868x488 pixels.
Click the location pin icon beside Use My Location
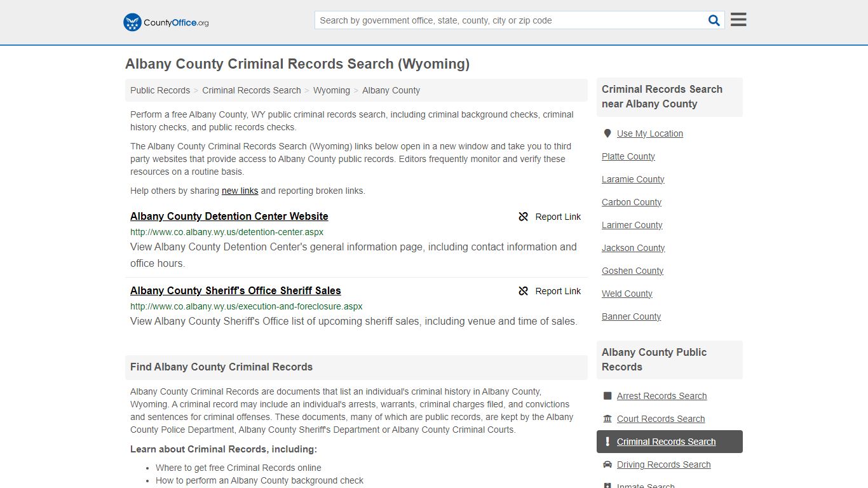click(x=607, y=133)
